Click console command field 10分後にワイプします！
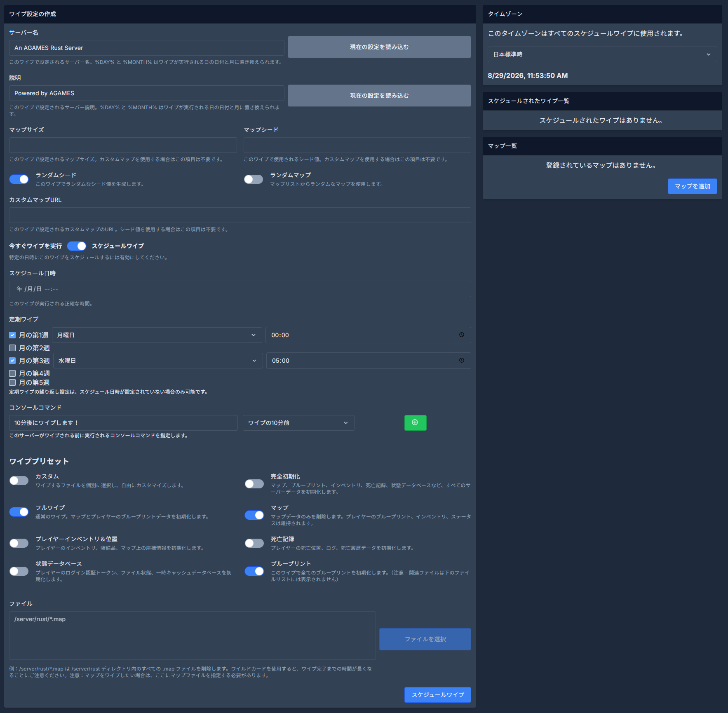This screenshot has height=713, width=728. pos(123,423)
